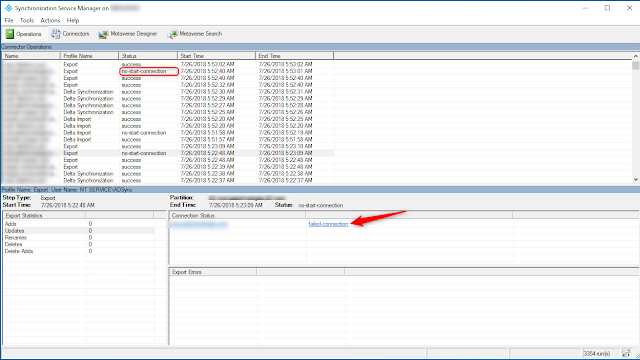This screenshot has height=360, width=640.
Task: Select Export row started 5:23:09 AM
Action: point(167,146)
